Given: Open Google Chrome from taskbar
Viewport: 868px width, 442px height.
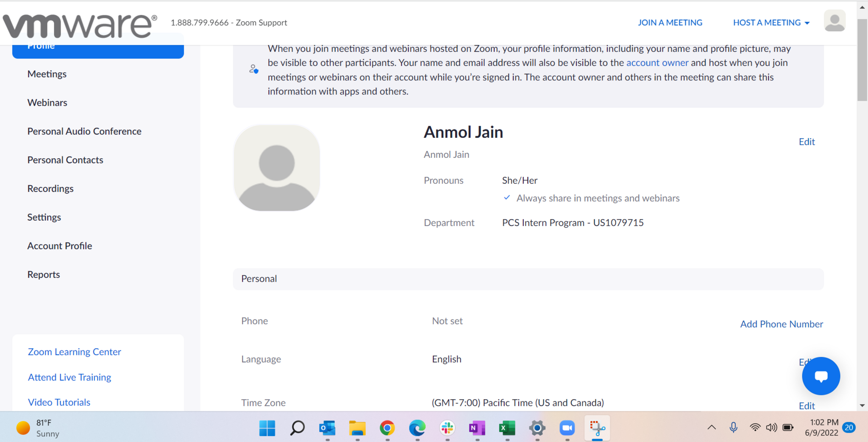Looking at the screenshot, I should (x=387, y=428).
